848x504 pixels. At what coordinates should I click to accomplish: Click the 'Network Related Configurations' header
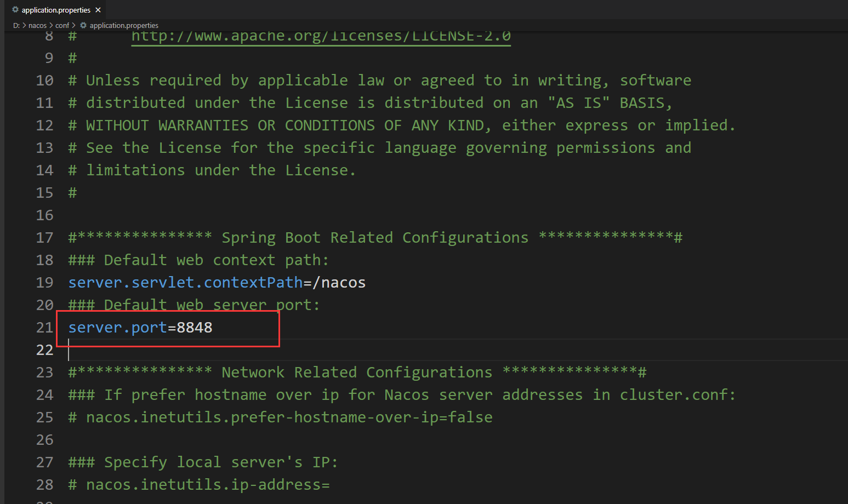point(357,373)
